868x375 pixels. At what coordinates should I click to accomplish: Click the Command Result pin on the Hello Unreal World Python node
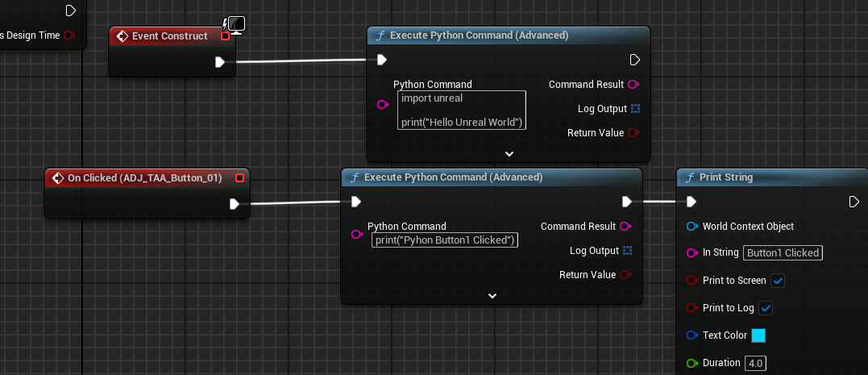[633, 85]
